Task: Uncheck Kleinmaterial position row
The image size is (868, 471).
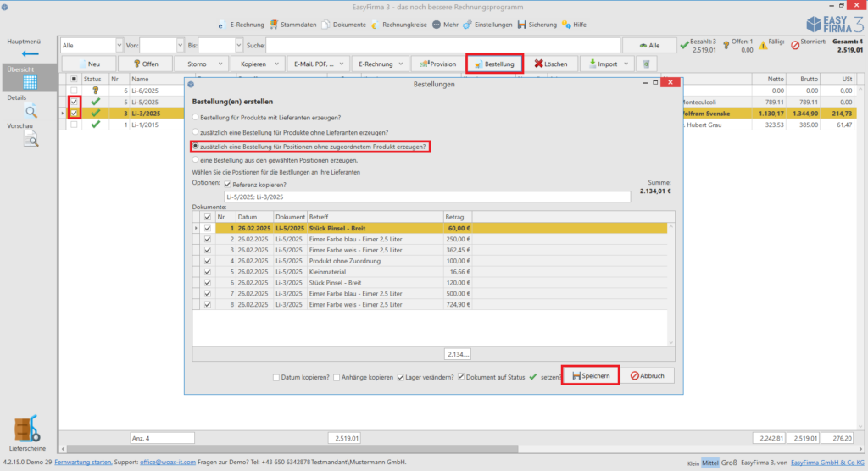Action: (x=208, y=272)
